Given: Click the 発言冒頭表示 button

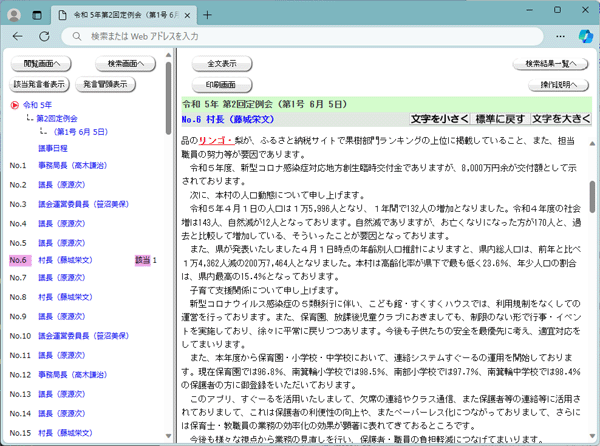Looking at the screenshot, I should (x=105, y=84).
